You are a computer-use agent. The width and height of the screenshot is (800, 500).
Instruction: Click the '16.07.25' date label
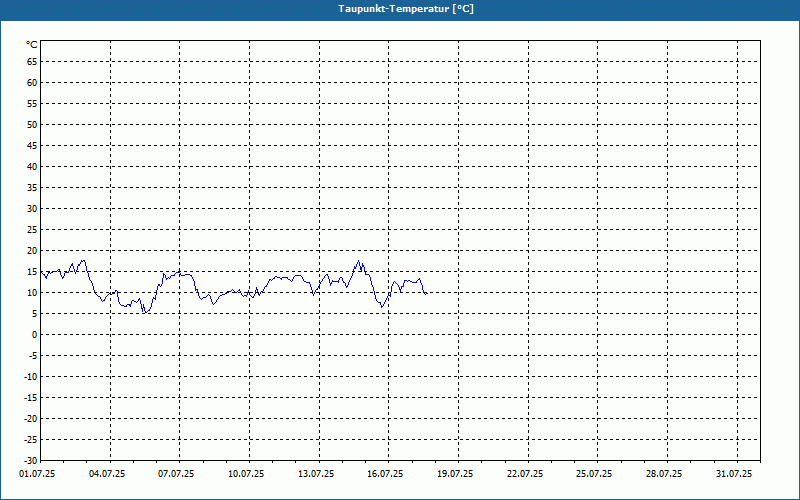385,474
